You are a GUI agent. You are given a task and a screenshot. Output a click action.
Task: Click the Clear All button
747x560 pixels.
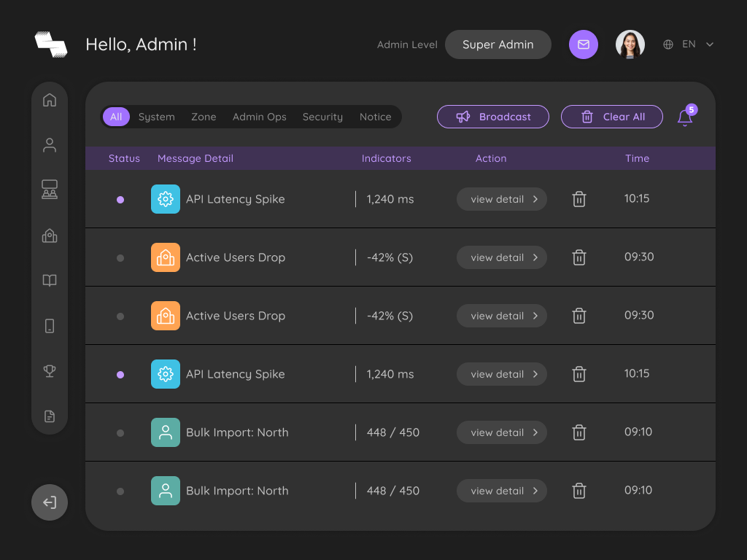(612, 117)
